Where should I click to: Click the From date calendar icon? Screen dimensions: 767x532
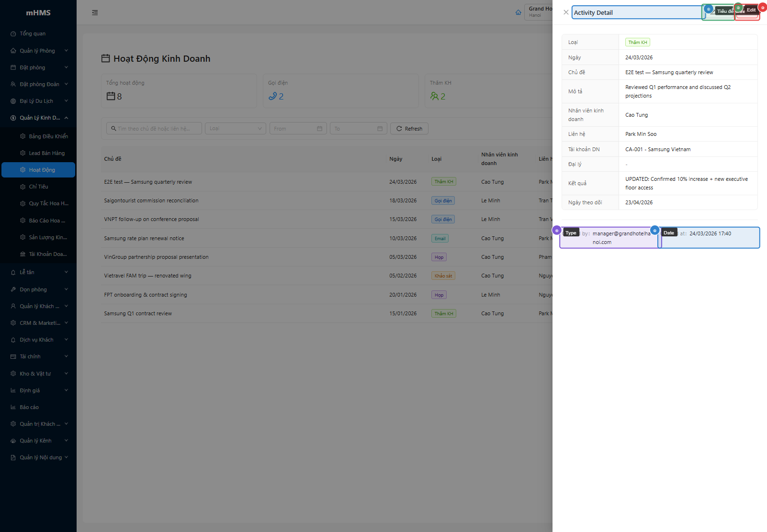click(319, 129)
